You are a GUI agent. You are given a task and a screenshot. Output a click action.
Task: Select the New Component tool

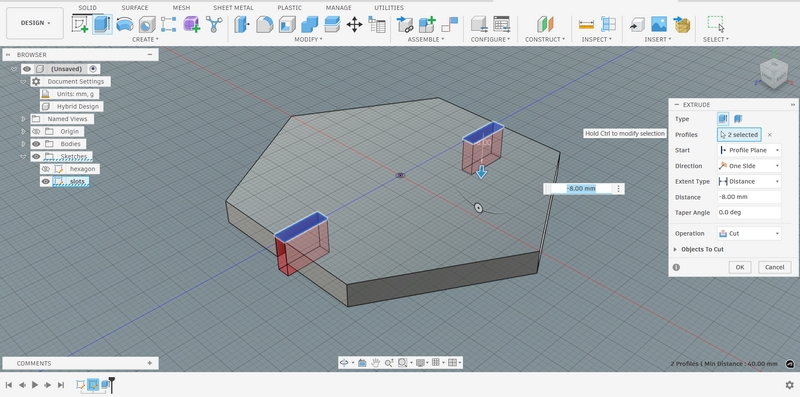tap(427, 24)
